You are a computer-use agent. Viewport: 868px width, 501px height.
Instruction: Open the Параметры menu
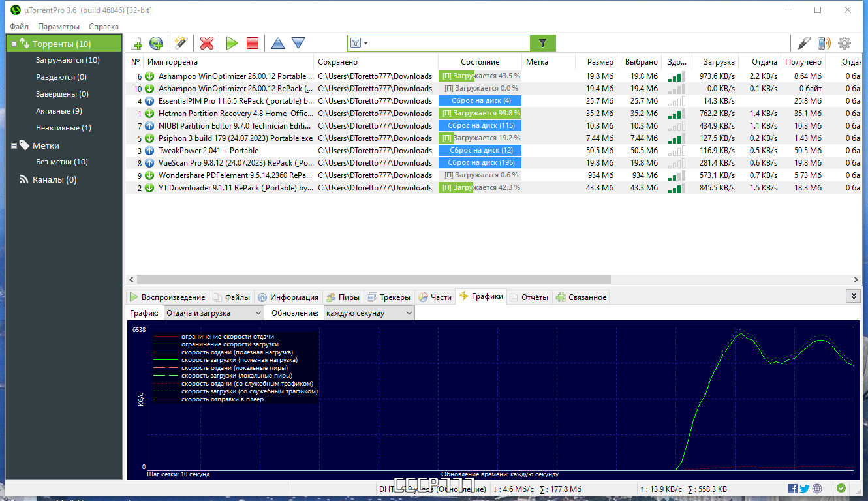coord(59,27)
